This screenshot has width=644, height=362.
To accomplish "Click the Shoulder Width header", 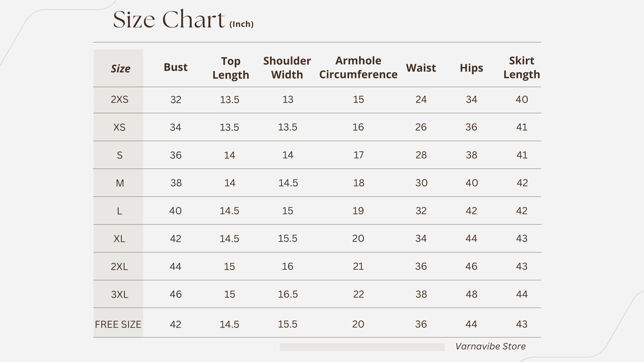I will point(287,68).
